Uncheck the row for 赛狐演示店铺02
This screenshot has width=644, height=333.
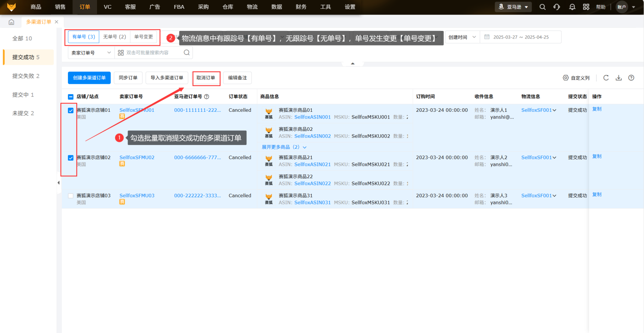tap(71, 158)
